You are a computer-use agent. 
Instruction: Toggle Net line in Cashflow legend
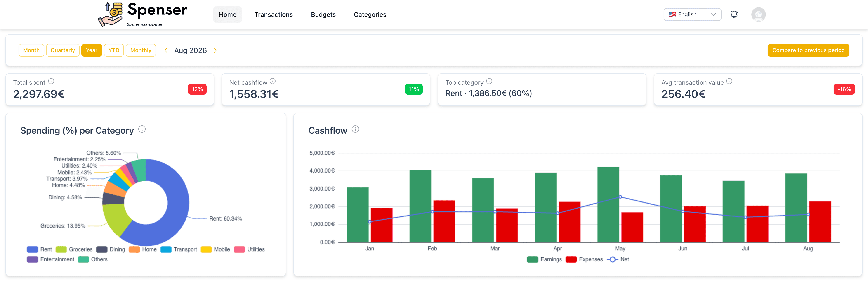coord(618,259)
